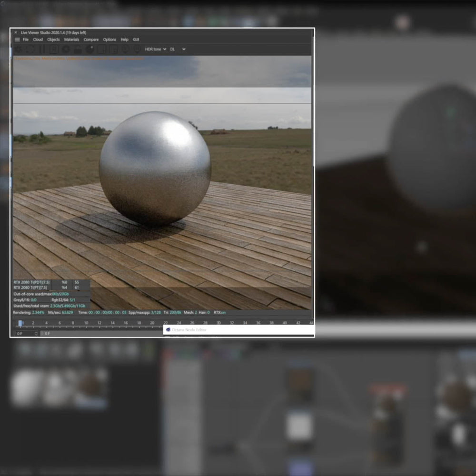Screen dimensions: 476x476
Task: Open the hamburger menu icon
Action: pos(17,40)
